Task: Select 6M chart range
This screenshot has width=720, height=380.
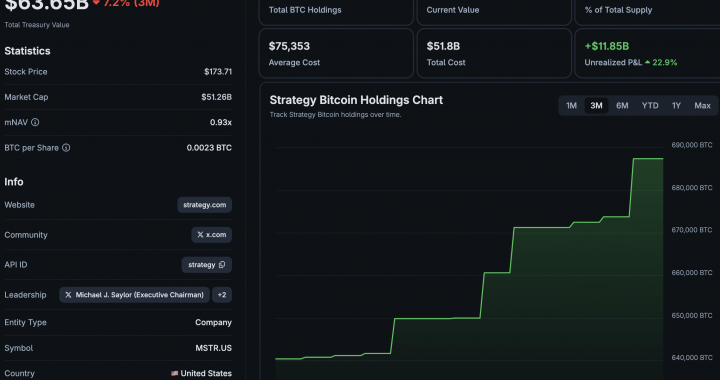Action: [x=622, y=106]
